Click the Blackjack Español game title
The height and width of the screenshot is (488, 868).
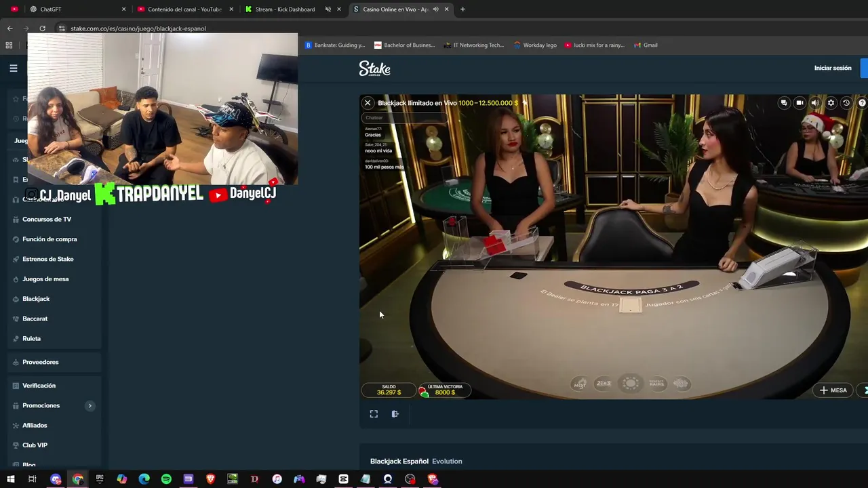tap(399, 462)
